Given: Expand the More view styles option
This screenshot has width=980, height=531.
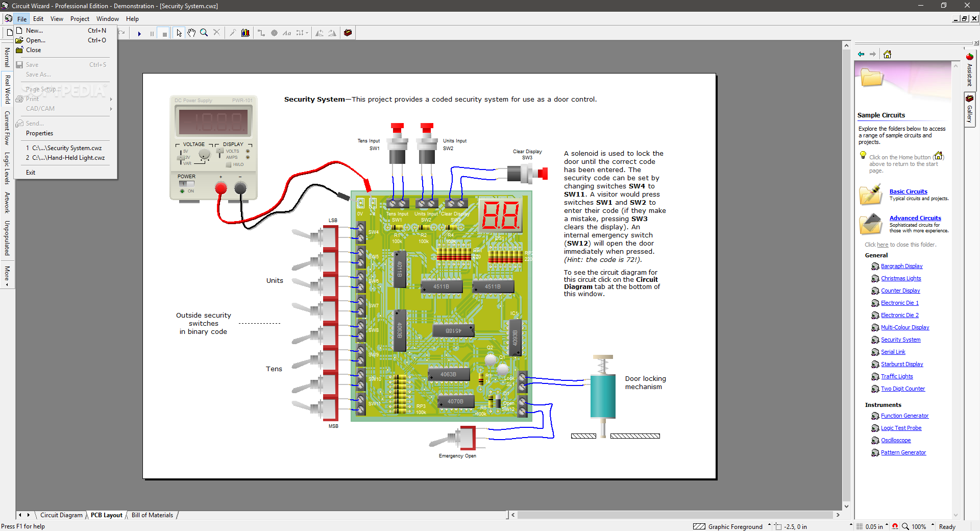Looking at the screenshot, I should tap(7, 275).
